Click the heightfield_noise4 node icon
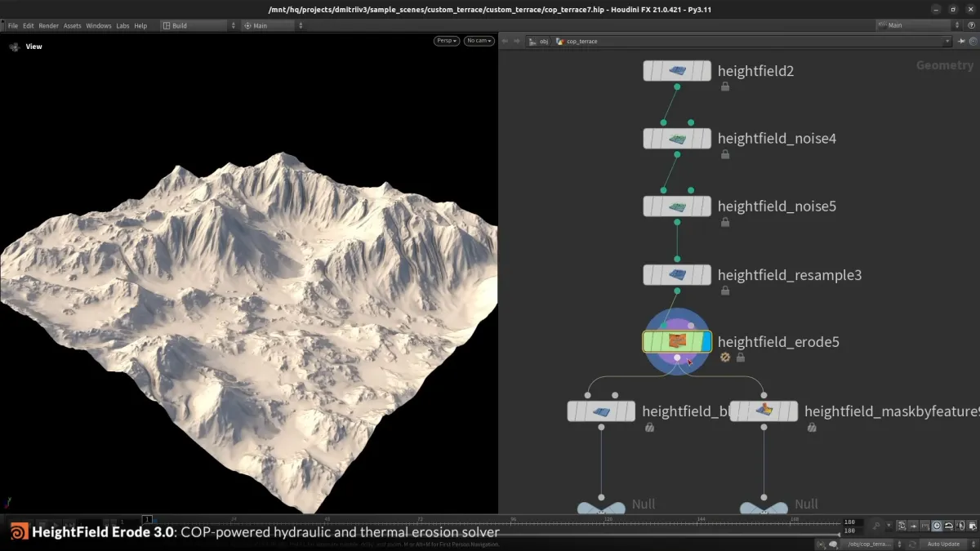The image size is (980, 551). [x=676, y=138]
